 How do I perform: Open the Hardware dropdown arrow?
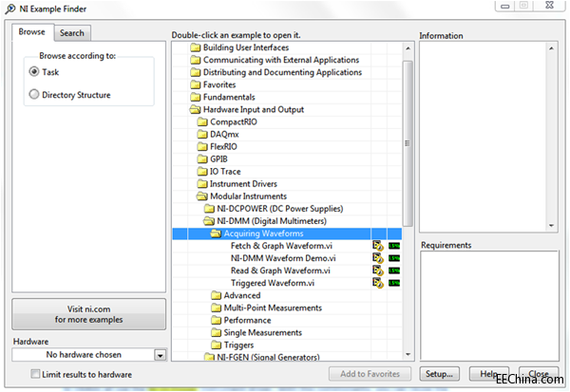pos(160,355)
